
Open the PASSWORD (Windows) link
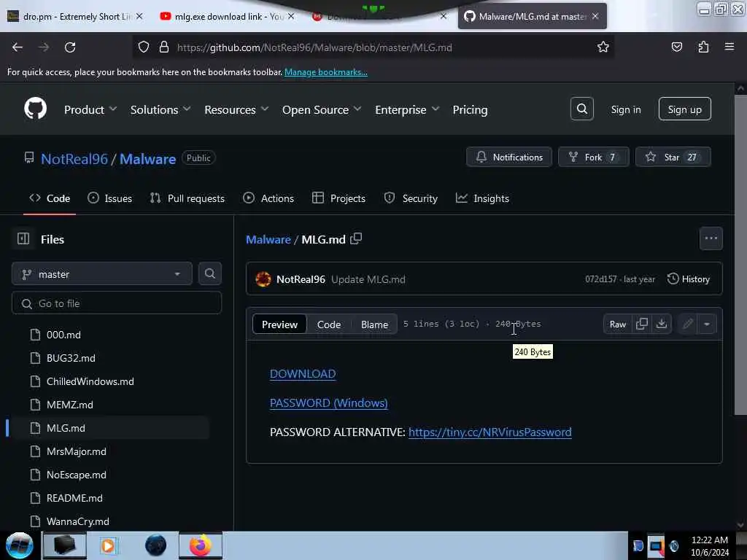(329, 402)
